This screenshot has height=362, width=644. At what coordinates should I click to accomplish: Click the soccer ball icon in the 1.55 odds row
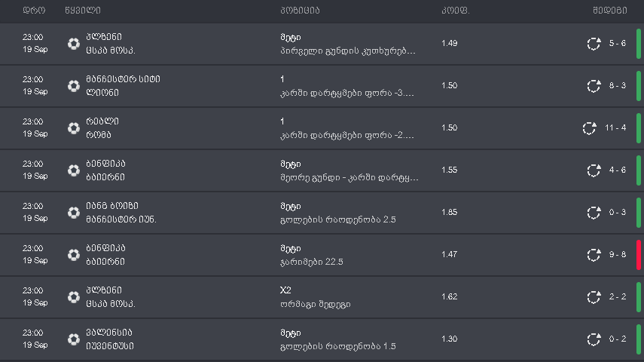tap(73, 170)
